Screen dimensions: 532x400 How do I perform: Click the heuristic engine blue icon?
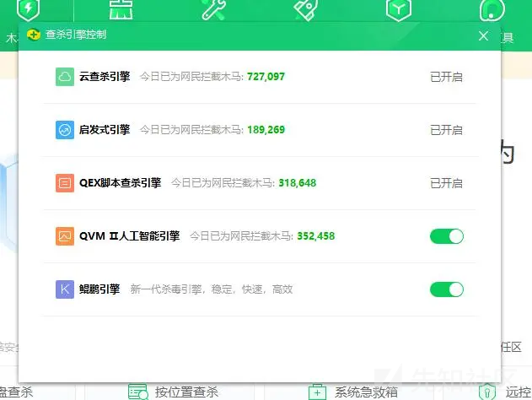coord(65,130)
